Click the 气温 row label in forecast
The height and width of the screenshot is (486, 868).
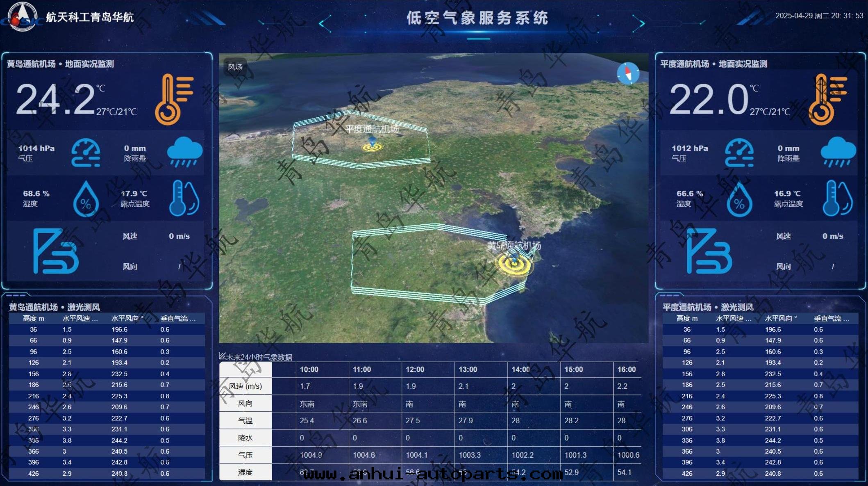tap(245, 420)
